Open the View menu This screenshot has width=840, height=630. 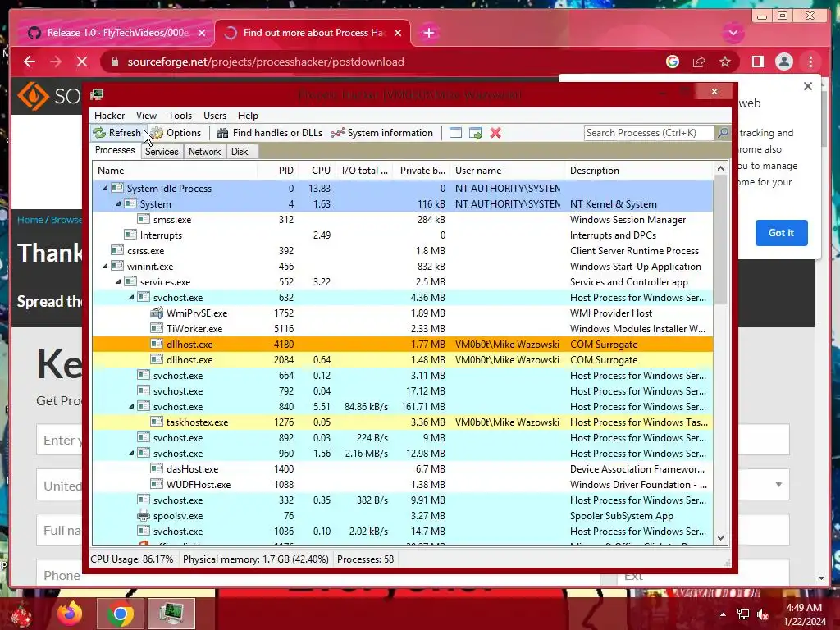[x=146, y=116]
